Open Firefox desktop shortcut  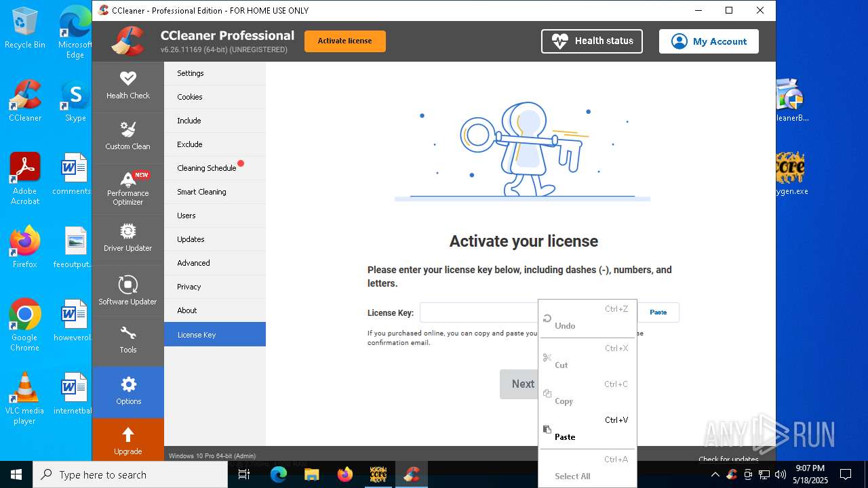click(x=25, y=247)
